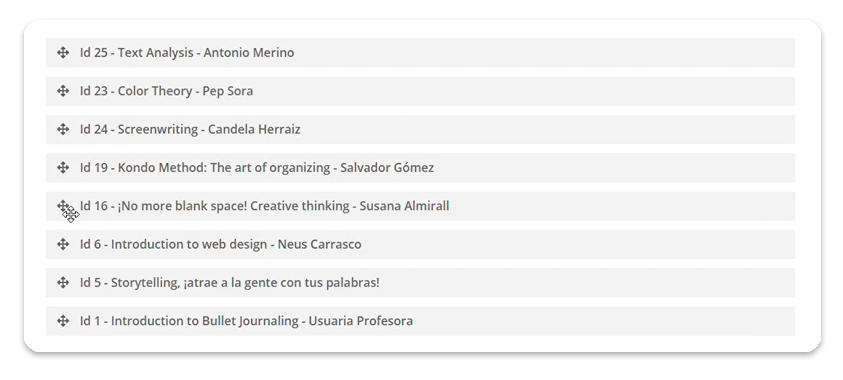Grab the move icon beside Id 23 Color Theory
The image size is (843, 380).
(x=63, y=91)
